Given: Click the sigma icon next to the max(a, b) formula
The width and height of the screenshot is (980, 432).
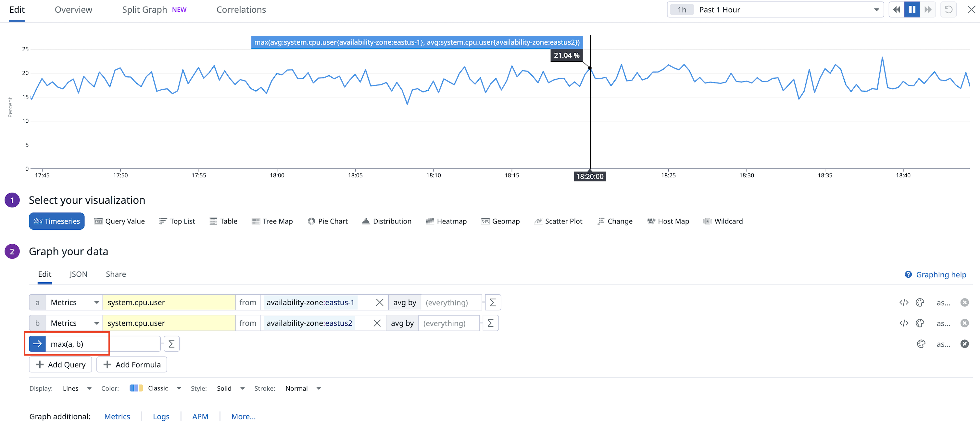Looking at the screenshot, I should click(x=171, y=344).
